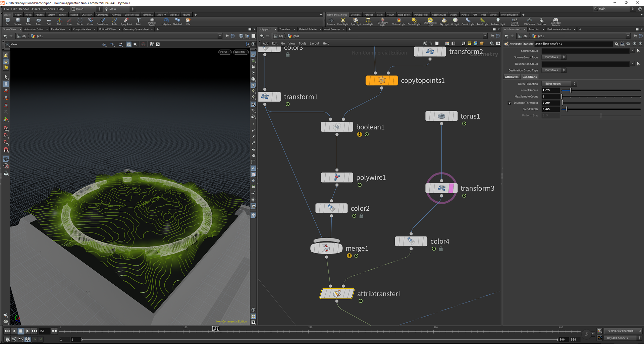
Task: Select the Platonic Solids shelf tool
Action: pyautogui.click(x=152, y=22)
